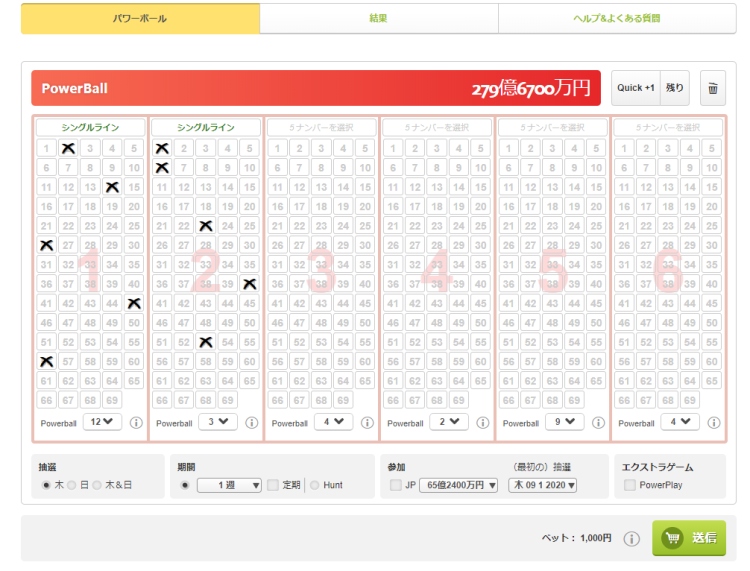Open info icon for line 3 Powerball
Screen dimensions: 750x571
[367, 423]
